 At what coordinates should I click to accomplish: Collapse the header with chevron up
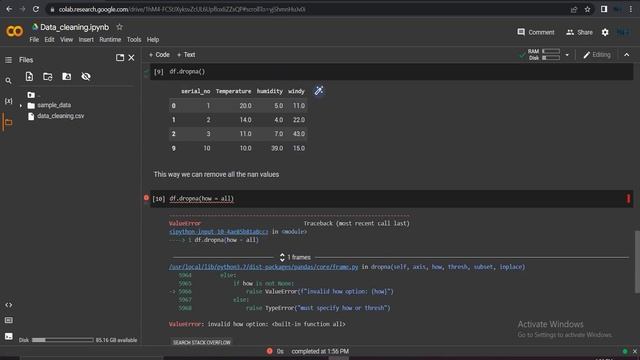[627, 55]
